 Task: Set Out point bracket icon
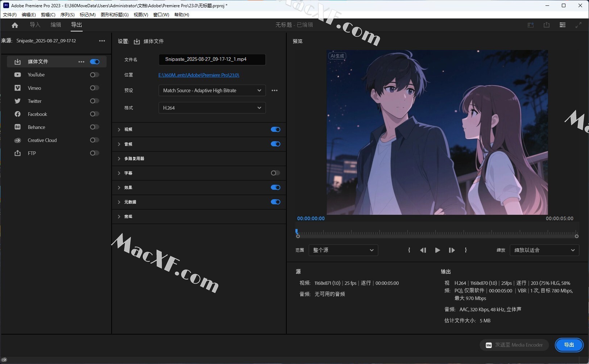(x=466, y=250)
